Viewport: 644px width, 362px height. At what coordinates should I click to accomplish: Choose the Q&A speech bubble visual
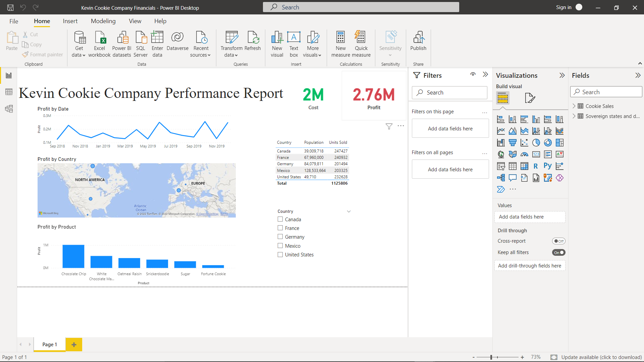tap(513, 178)
